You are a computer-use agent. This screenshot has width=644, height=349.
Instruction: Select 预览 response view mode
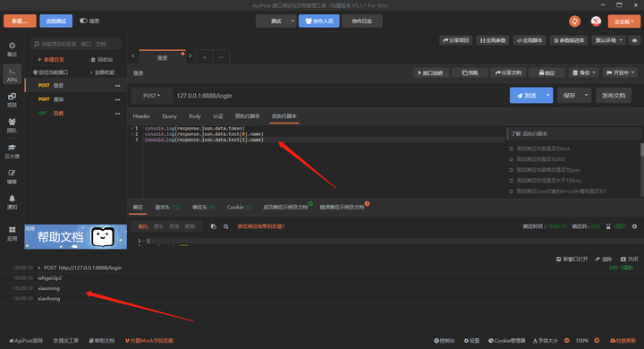pyautogui.click(x=174, y=226)
